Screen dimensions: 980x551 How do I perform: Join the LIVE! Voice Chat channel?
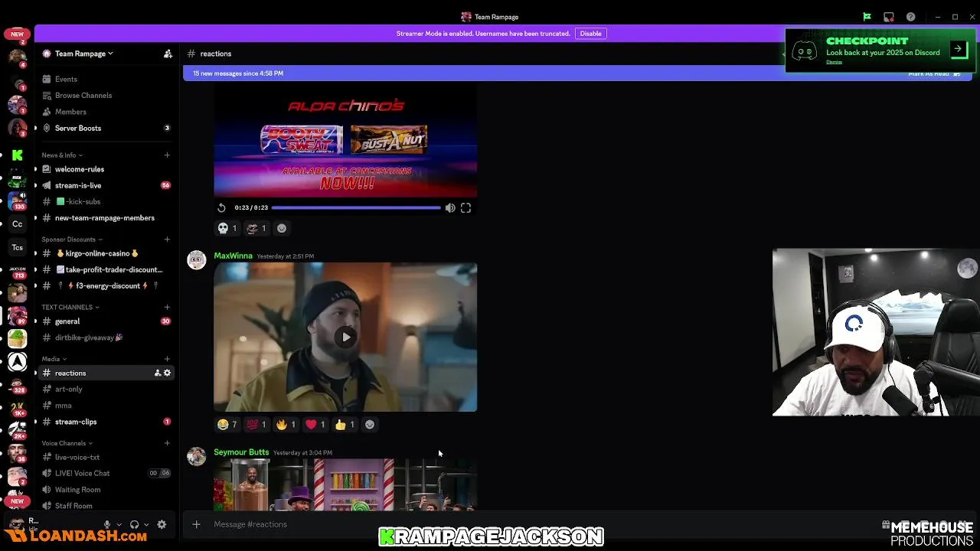[x=106, y=473]
